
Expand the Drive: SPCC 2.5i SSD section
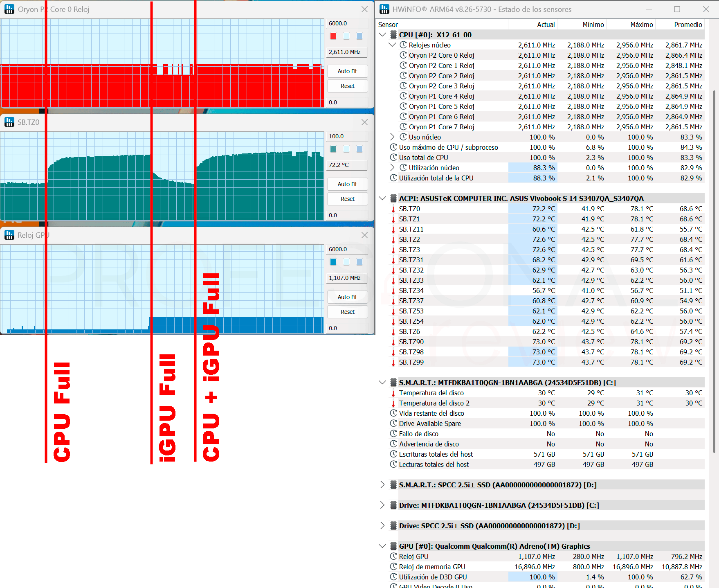pyautogui.click(x=382, y=526)
